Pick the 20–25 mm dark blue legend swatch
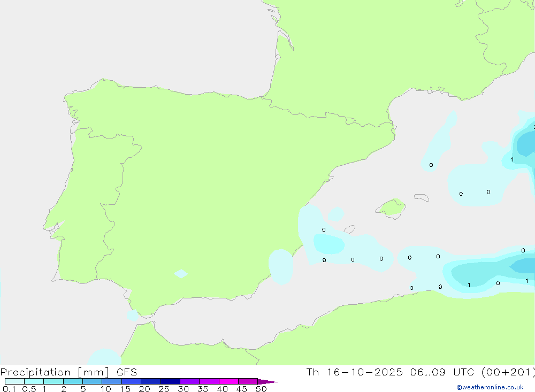Viewport: 535px width, 392px height. pos(151,381)
